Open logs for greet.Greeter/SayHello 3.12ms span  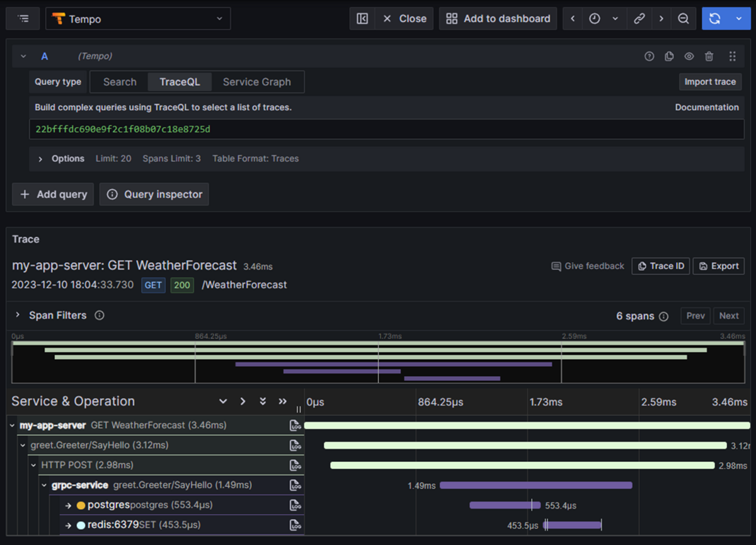(295, 445)
